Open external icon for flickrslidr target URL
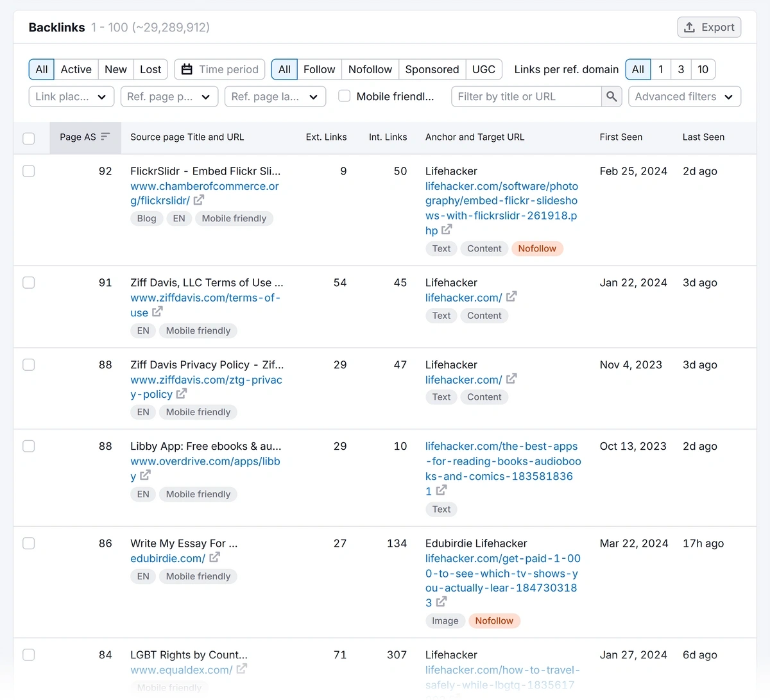This screenshot has height=700, width=770. coord(447,230)
